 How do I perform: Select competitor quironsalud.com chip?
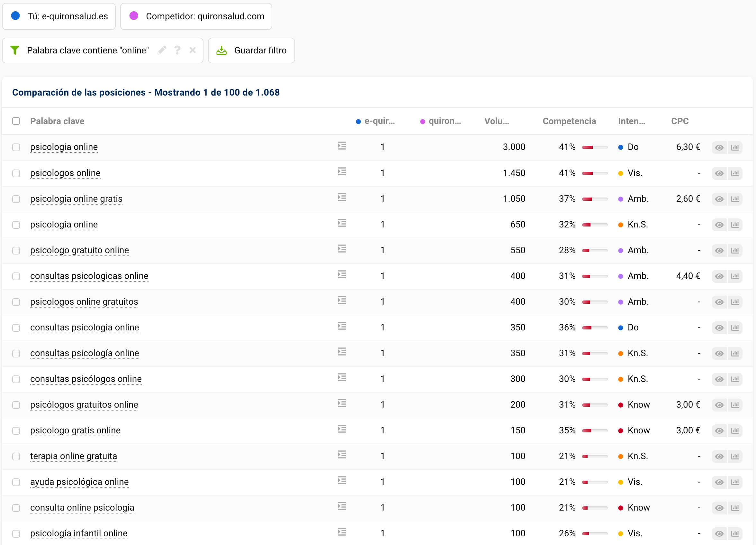(196, 16)
